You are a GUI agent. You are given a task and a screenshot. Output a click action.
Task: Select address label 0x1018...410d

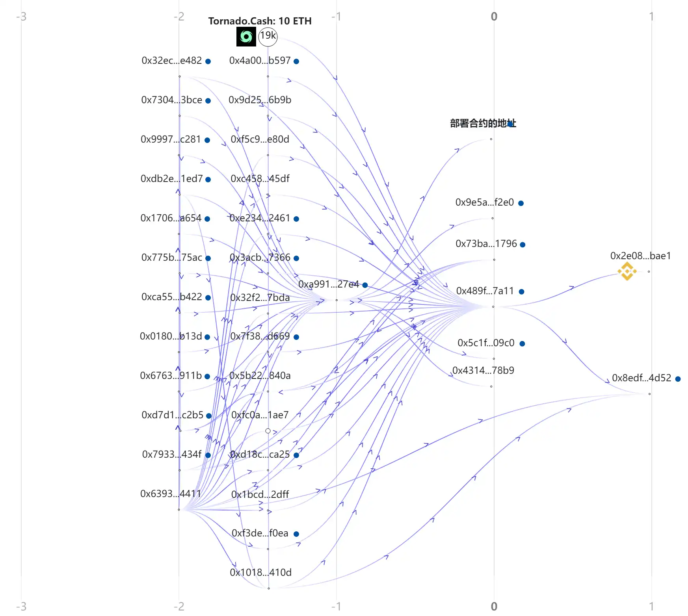[260, 572]
